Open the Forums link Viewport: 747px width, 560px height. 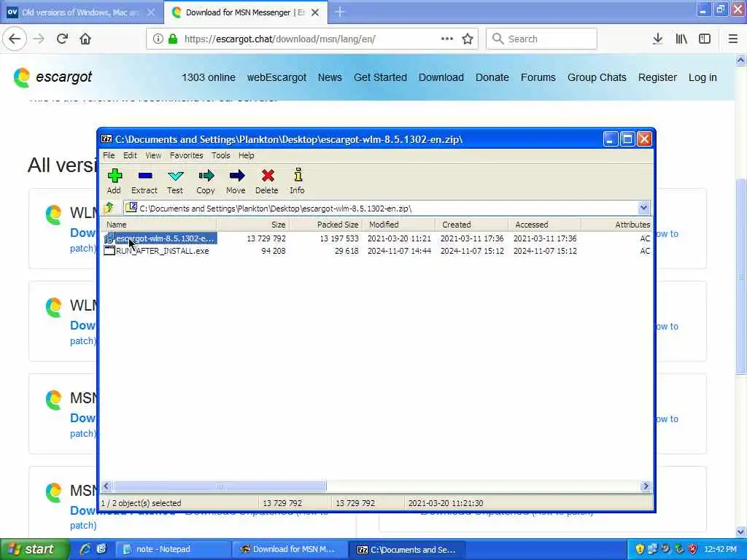click(x=538, y=77)
